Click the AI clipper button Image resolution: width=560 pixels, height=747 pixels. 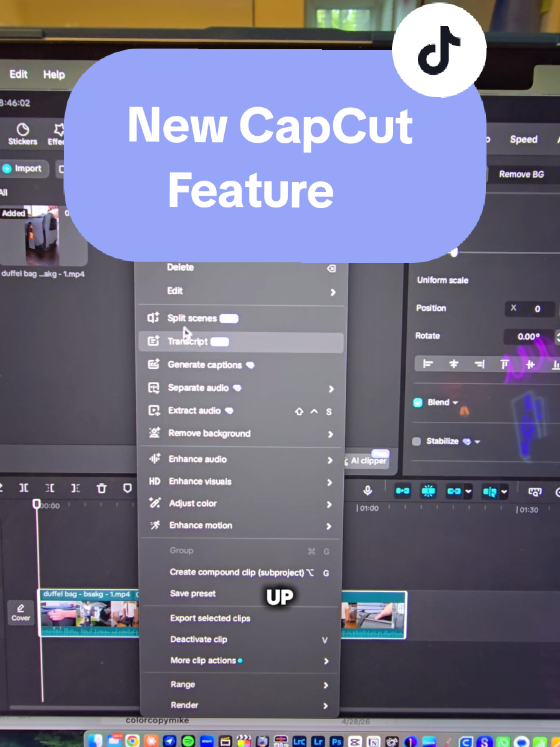pos(366,460)
